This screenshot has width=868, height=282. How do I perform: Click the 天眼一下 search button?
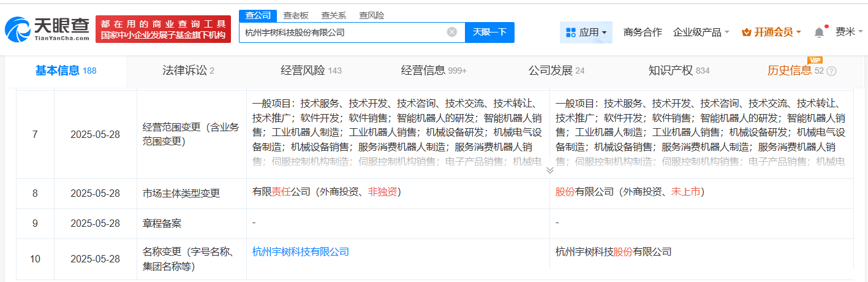(x=490, y=32)
